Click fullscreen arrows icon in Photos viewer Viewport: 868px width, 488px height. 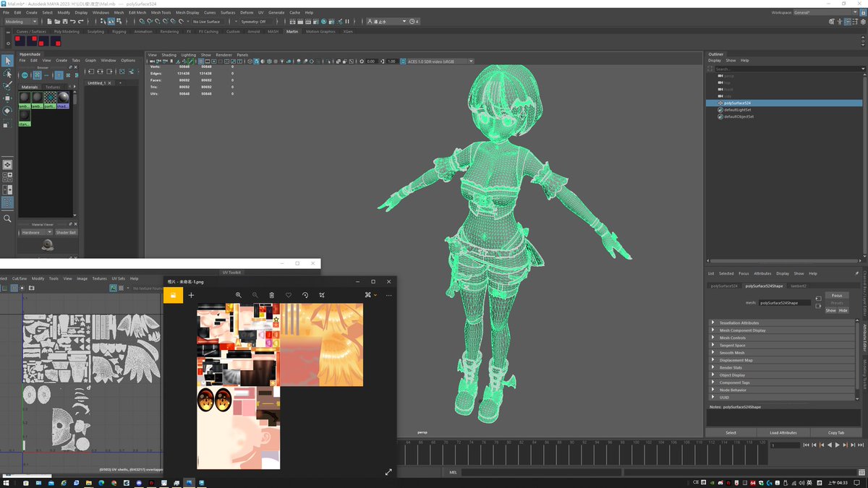[388, 472]
